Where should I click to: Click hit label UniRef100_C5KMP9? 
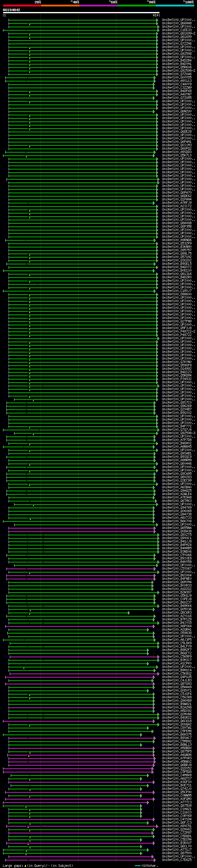177,656
